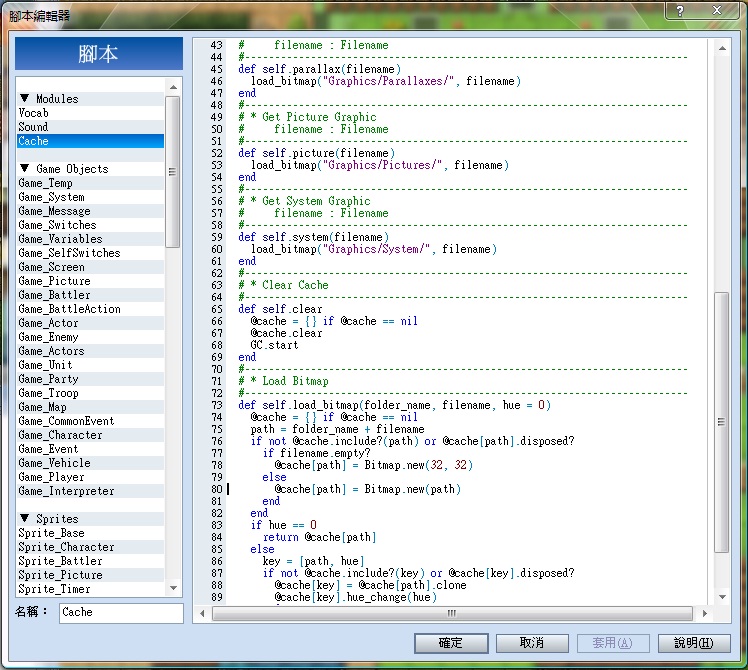Viewport: 748px width, 670px height.
Task: Click the 說明(H) help button
Action: pyautogui.click(x=694, y=643)
